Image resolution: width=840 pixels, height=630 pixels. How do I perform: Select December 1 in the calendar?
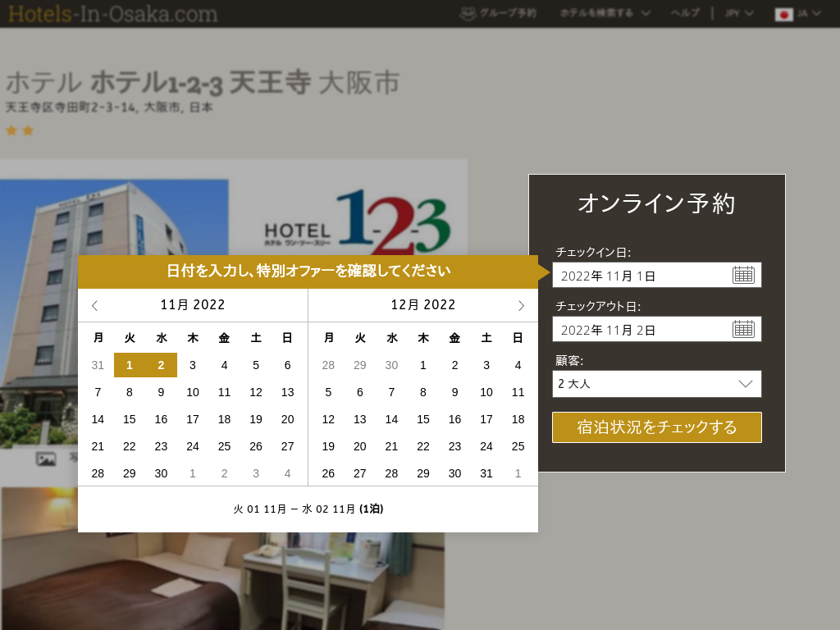(423, 365)
